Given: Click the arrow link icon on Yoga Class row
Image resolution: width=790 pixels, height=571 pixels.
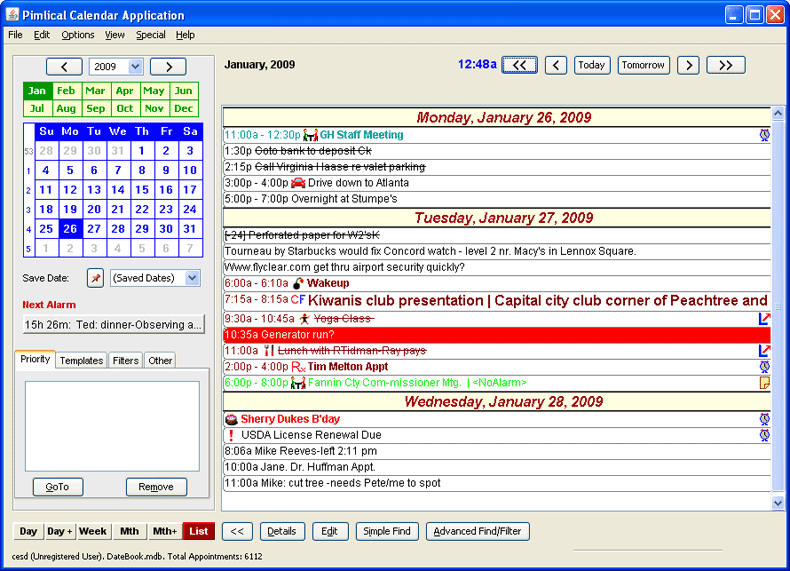Looking at the screenshot, I should point(764,319).
